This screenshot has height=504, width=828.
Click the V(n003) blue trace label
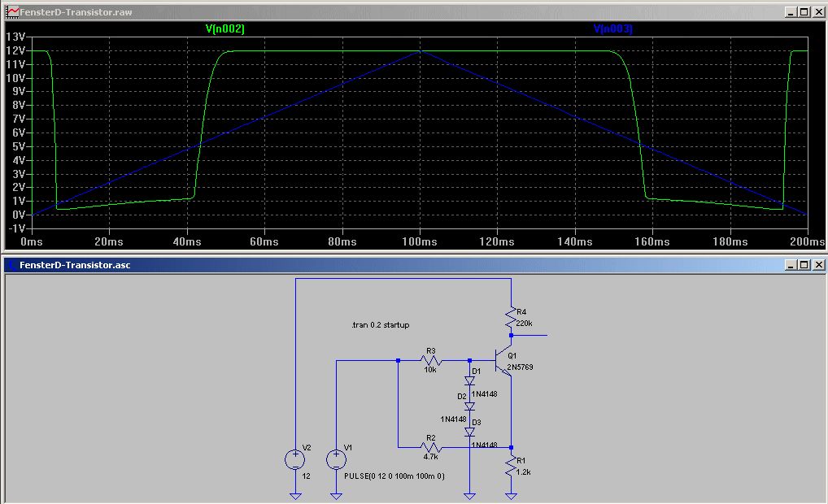click(x=612, y=28)
